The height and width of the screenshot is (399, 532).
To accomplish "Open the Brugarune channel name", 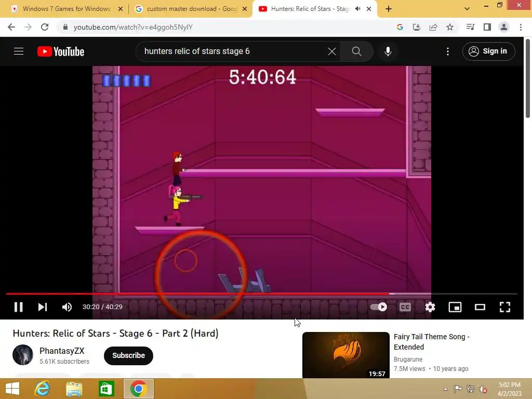I will (408, 360).
